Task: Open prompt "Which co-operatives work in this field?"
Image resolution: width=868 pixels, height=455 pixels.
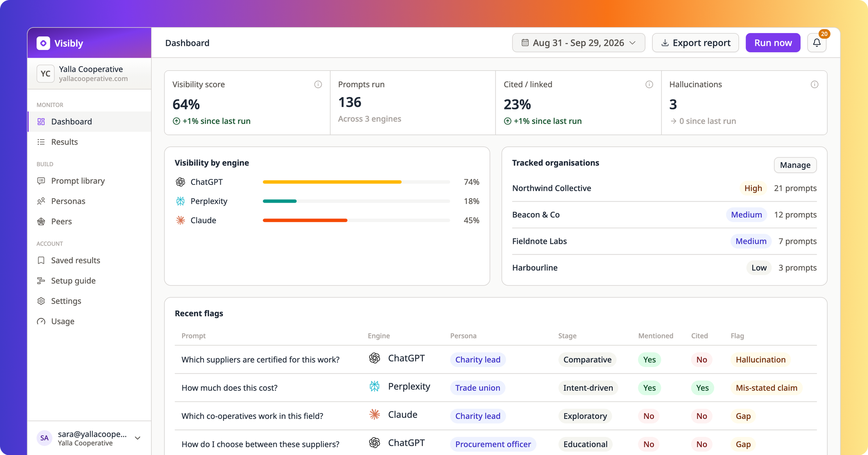Action: (x=252, y=416)
